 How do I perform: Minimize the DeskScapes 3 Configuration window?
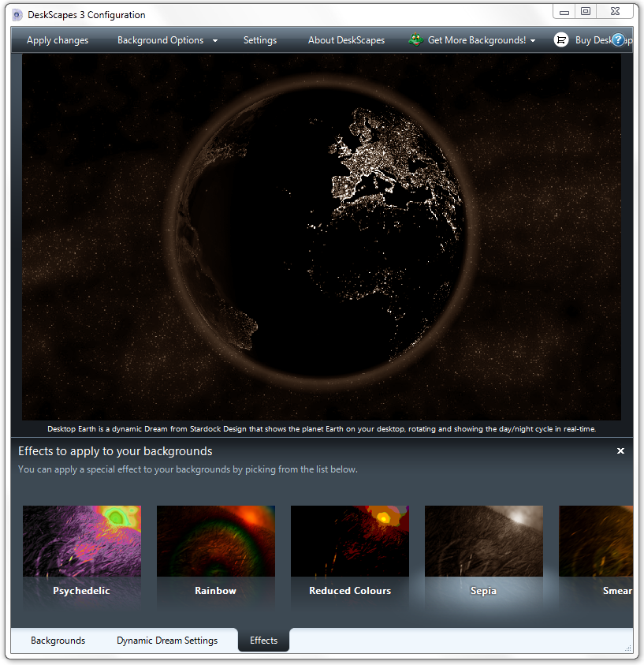tap(564, 12)
